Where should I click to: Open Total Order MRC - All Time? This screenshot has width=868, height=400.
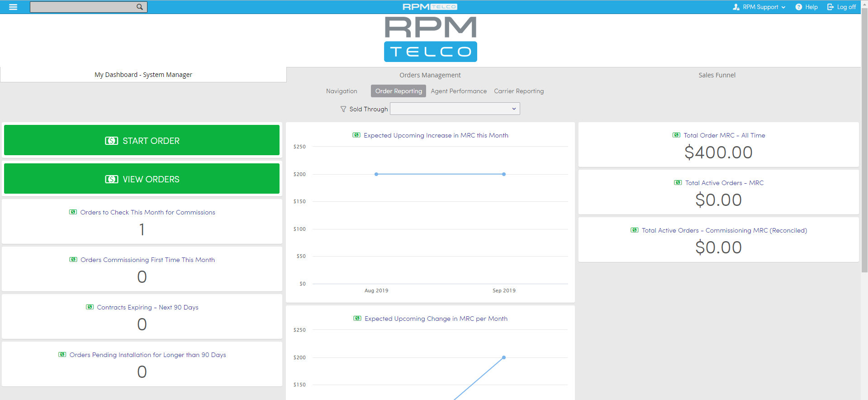click(x=724, y=135)
